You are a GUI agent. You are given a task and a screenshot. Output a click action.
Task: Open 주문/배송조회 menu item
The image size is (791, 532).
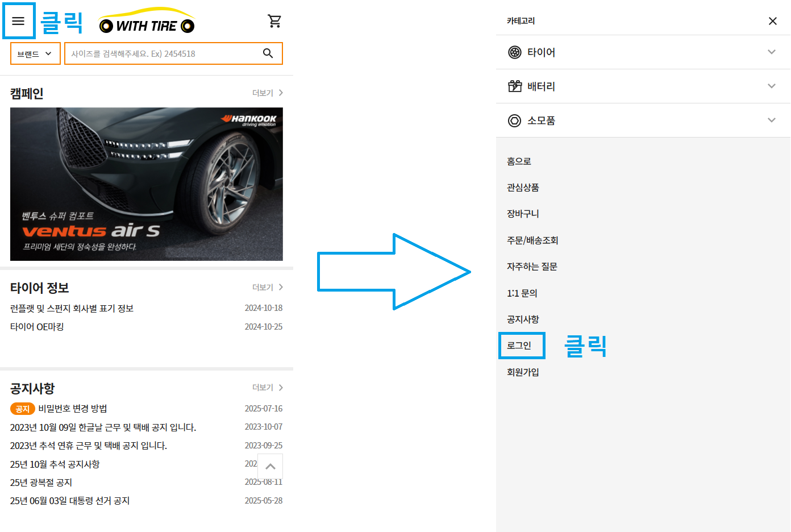click(x=532, y=240)
